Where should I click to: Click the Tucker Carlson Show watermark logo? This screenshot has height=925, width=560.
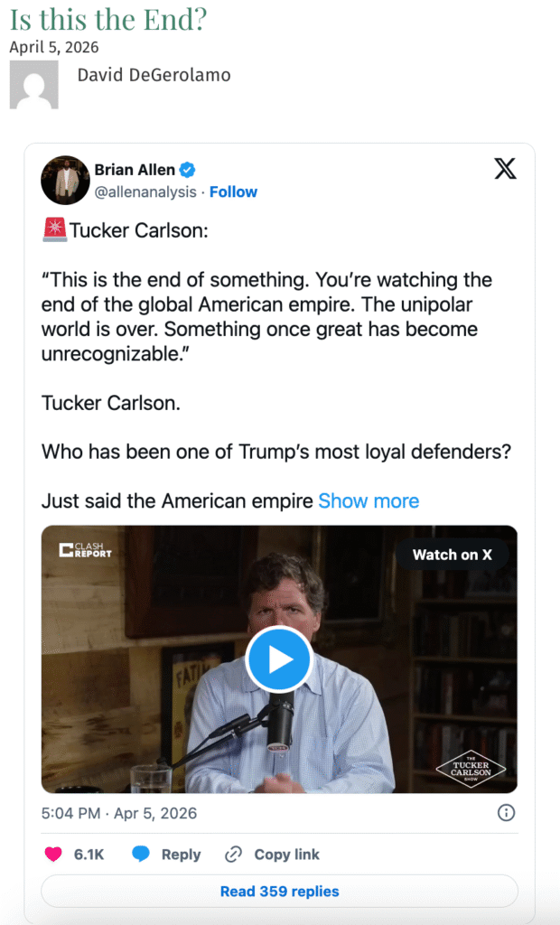click(x=471, y=767)
